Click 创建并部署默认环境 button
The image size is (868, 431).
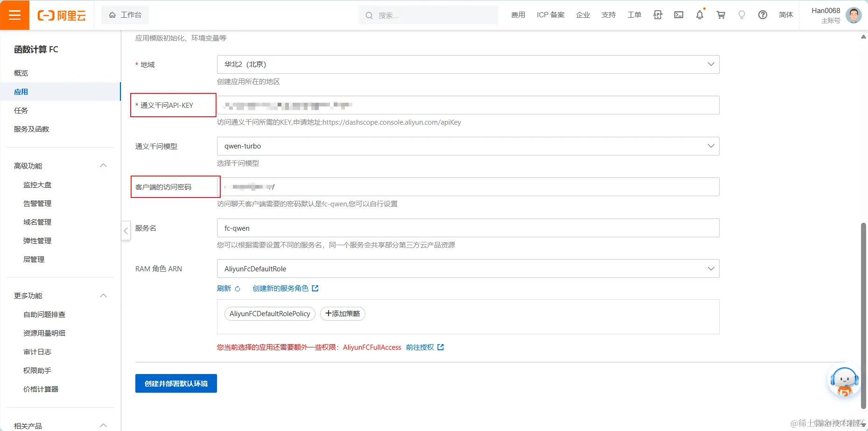click(x=176, y=383)
